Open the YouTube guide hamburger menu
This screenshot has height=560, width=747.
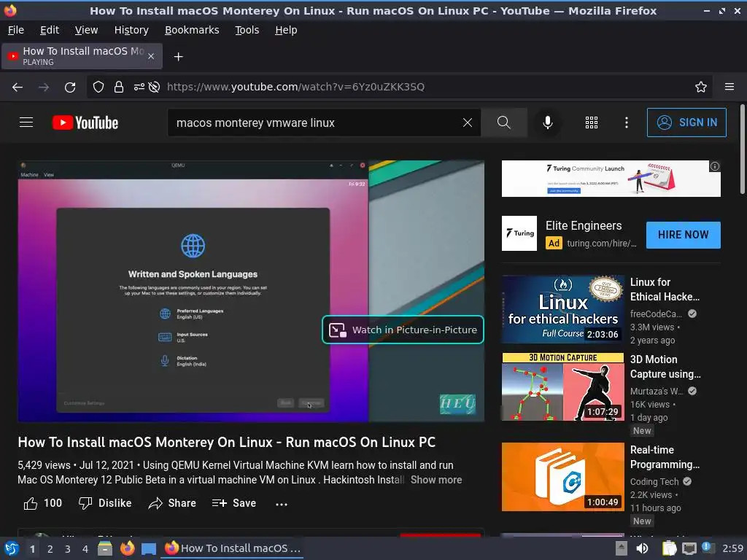coord(26,122)
